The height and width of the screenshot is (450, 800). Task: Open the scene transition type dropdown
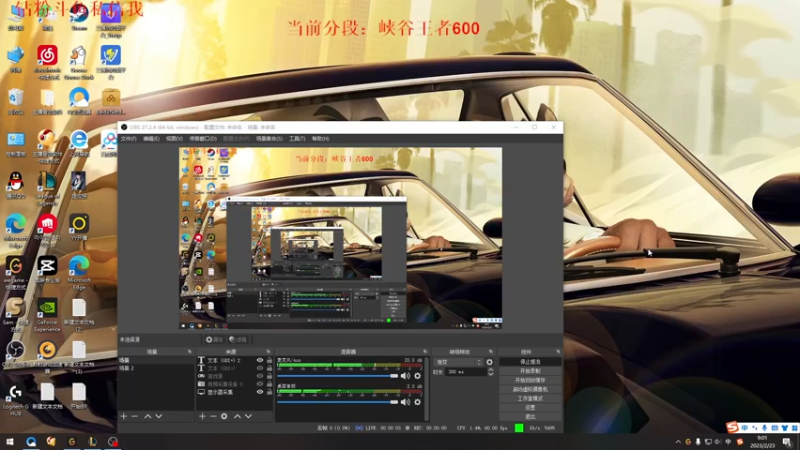click(x=458, y=362)
